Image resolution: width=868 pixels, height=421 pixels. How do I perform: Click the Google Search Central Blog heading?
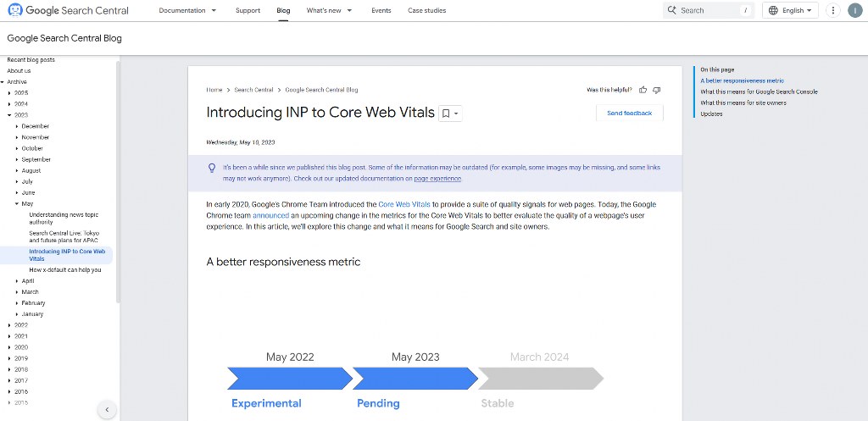[x=64, y=38]
